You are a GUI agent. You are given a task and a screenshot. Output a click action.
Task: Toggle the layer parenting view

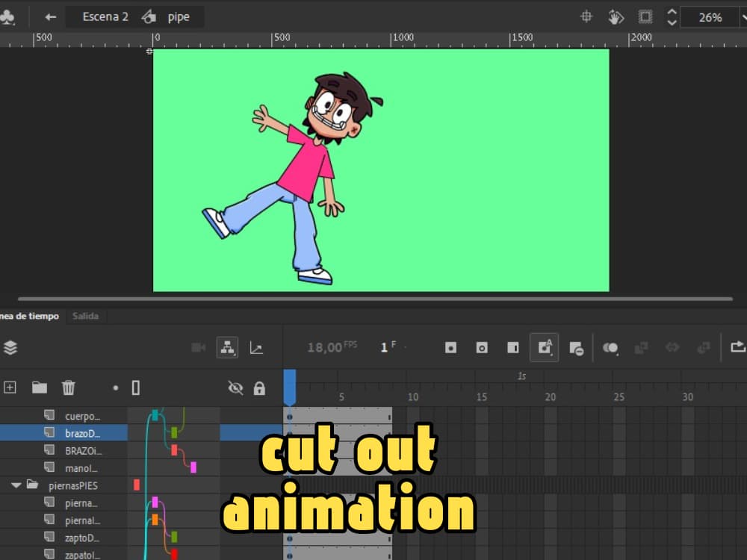click(227, 348)
